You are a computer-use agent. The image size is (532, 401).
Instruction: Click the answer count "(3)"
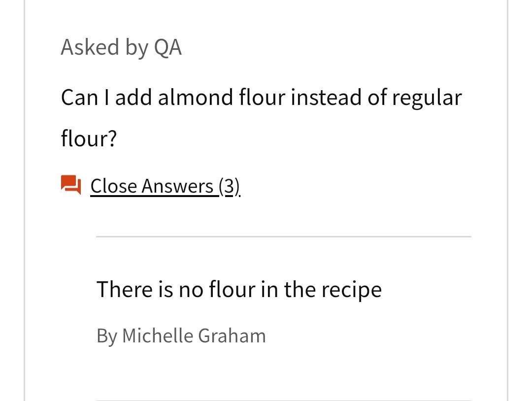coord(229,186)
